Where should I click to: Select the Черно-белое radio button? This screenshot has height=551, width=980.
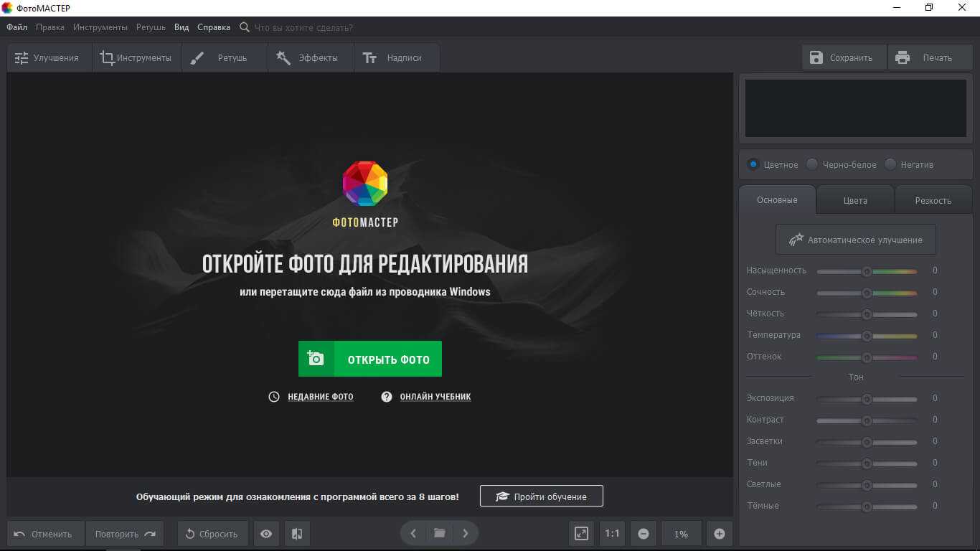click(x=812, y=164)
